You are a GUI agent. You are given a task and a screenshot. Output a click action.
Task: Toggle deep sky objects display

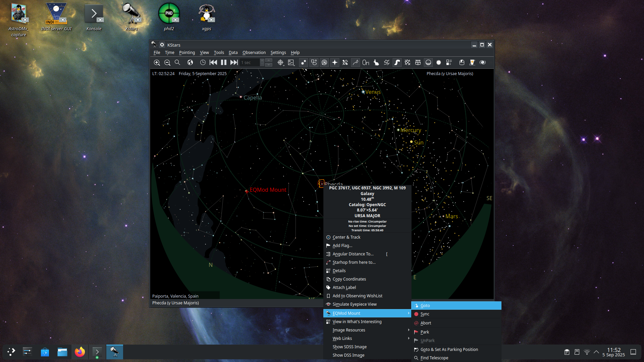point(314,63)
